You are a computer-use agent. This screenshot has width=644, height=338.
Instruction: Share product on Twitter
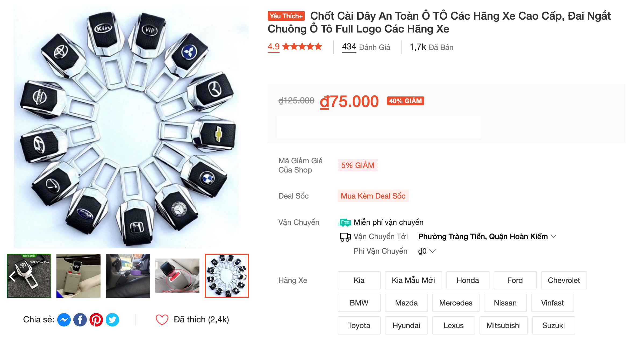click(x=112, y=320)
